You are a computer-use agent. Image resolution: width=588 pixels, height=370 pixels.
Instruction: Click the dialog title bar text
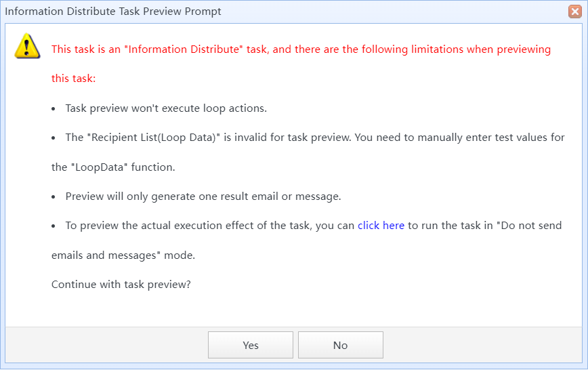point(113,12)
